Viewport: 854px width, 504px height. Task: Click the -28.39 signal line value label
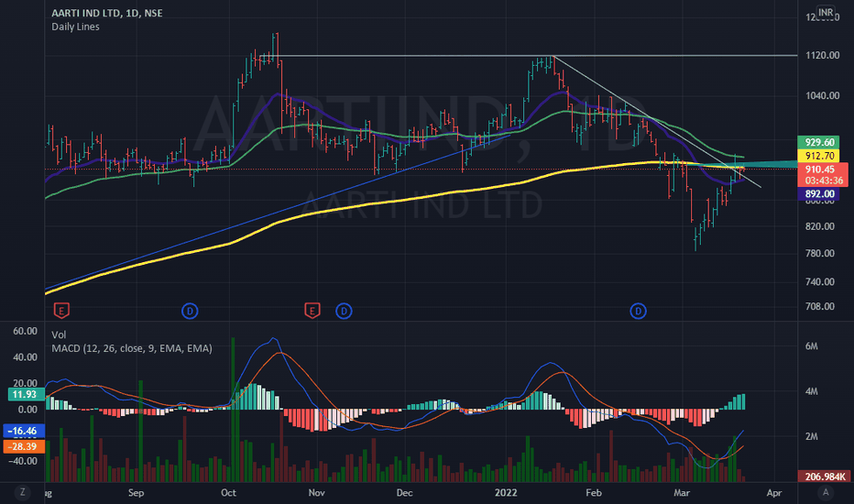(x=23, y=447)
